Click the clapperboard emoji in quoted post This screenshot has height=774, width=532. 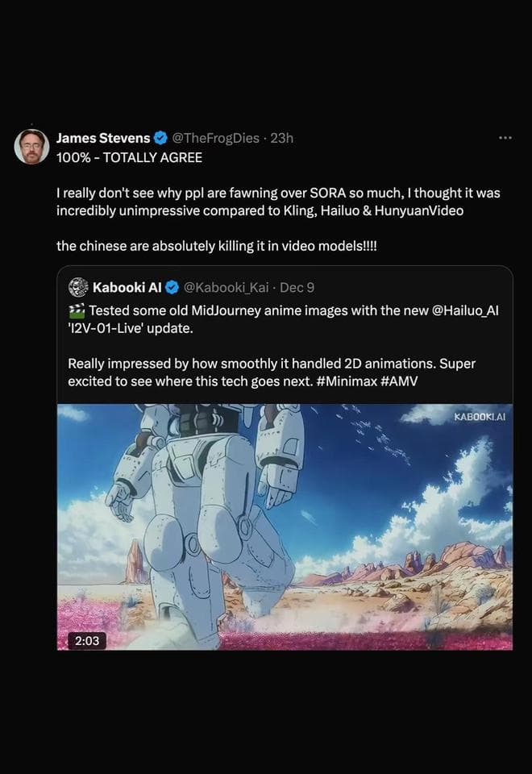77,311
